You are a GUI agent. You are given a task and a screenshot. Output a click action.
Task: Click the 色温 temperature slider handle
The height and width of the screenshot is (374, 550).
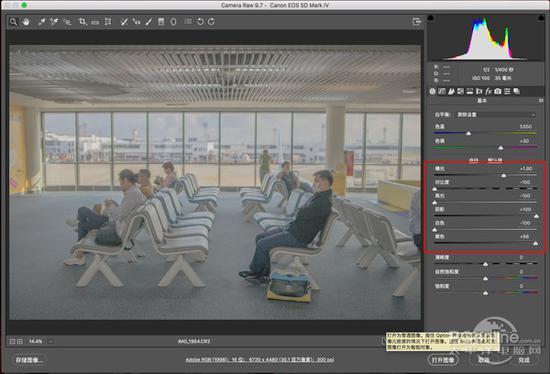coord(469,133)
